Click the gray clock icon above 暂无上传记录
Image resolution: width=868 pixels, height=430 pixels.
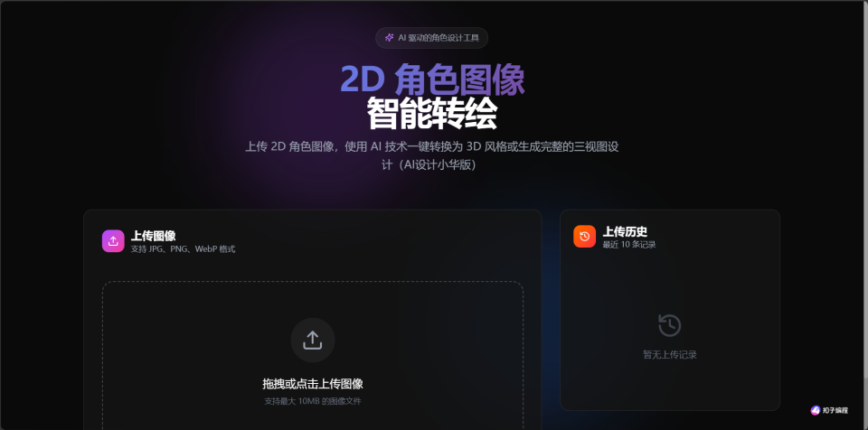[670, 325]
